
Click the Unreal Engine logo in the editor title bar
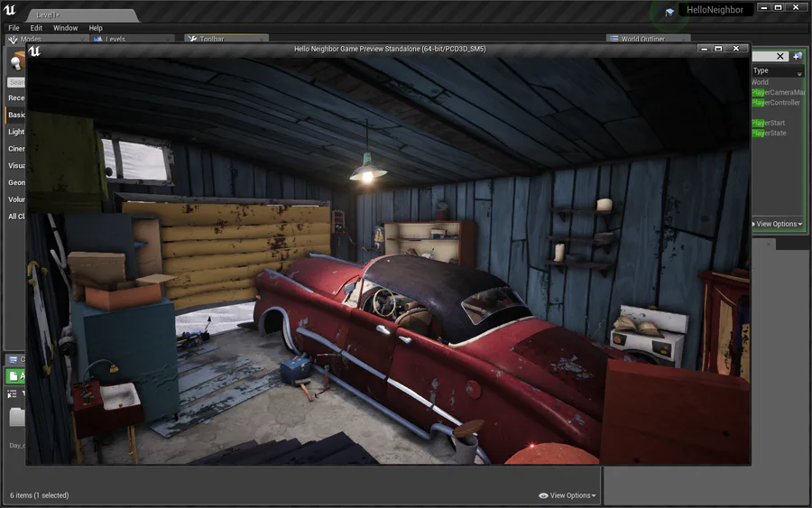pos(9,10)
